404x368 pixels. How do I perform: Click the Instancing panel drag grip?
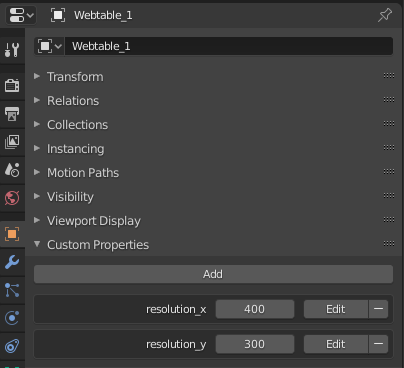[389, 148]
